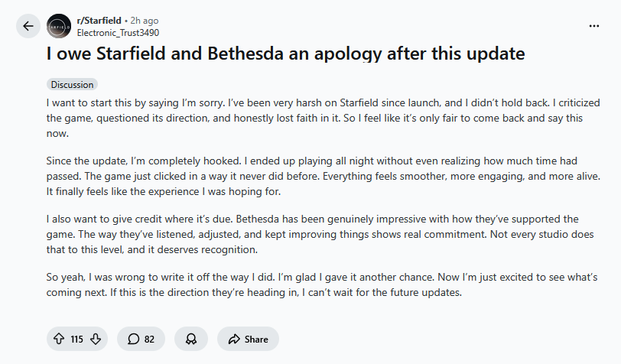The image size is (621, 364).
Task: Click the post title about apology
Action: click(285, 55)
